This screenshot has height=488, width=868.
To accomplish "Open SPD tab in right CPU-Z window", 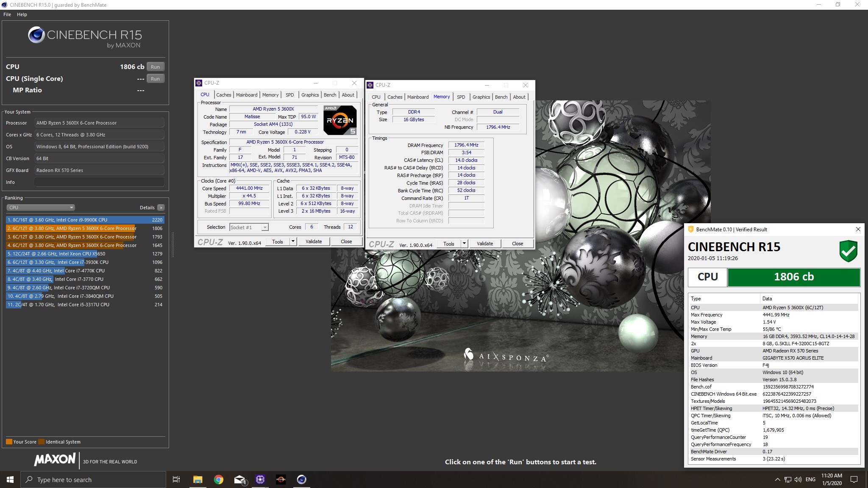I will click(461, 97).
